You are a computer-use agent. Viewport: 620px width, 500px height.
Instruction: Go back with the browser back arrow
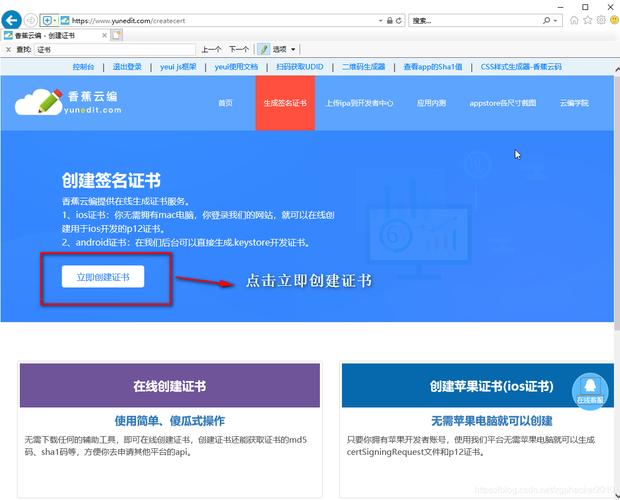pyautogui.click(x=11, y=20)
